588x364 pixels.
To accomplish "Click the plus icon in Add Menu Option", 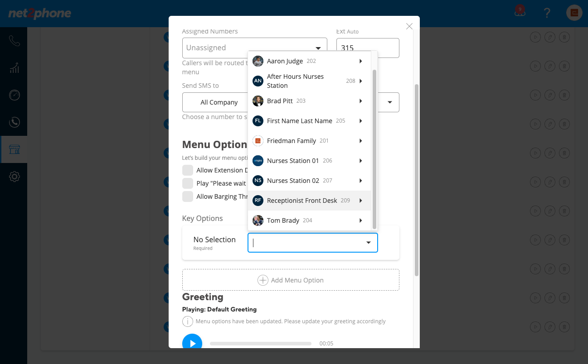I will pyautogui.click(x=263, y=280).
